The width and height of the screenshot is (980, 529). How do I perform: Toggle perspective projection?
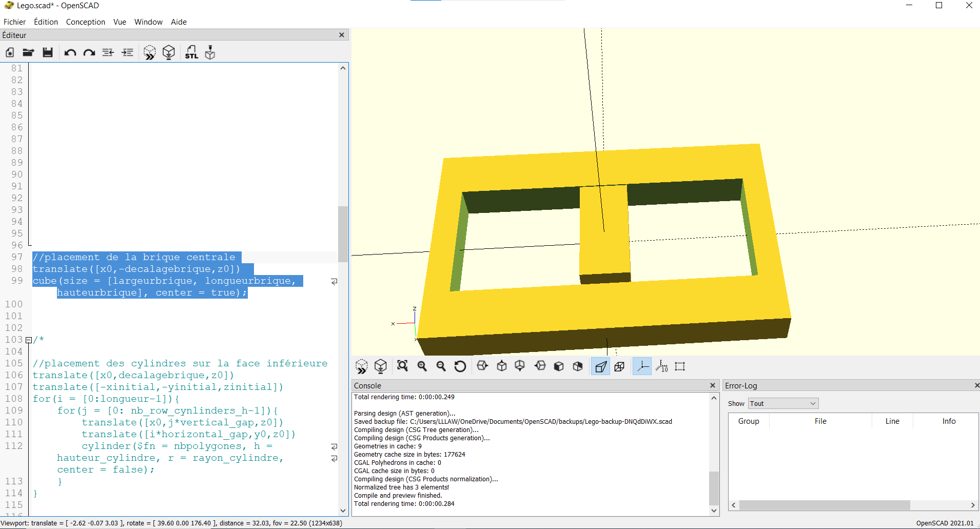(x=600, y=366)
